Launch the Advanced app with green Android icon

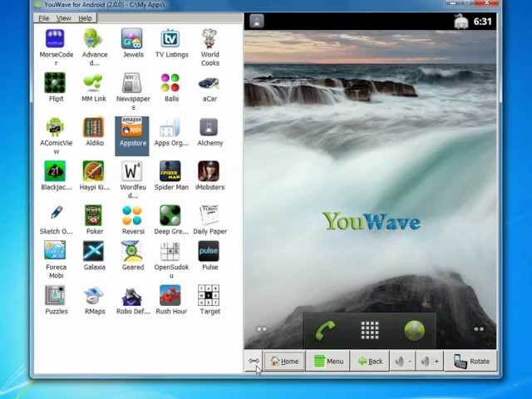tap(94, 39)
